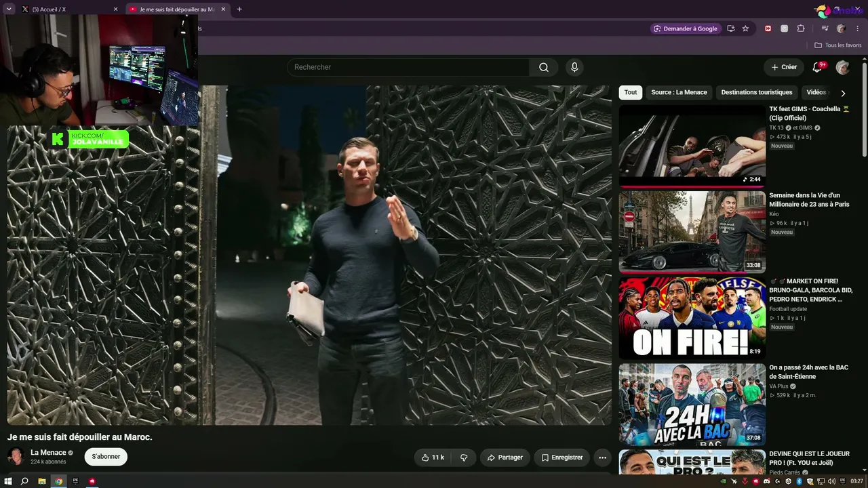Open the Chrome three-dot menu
Image resolution: width=868 pixels, height=488 pixels.
(856, 28)
